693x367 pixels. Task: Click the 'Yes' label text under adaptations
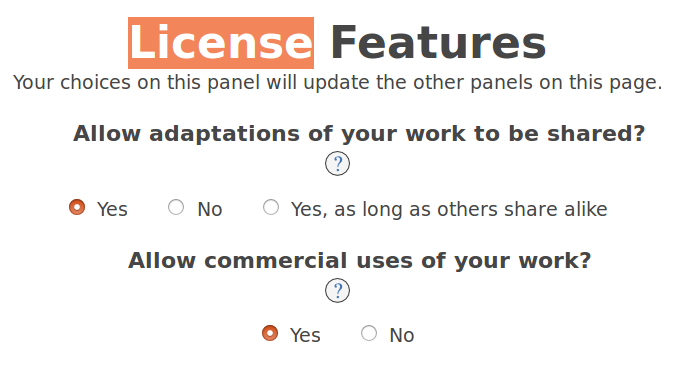coord(112,209)
